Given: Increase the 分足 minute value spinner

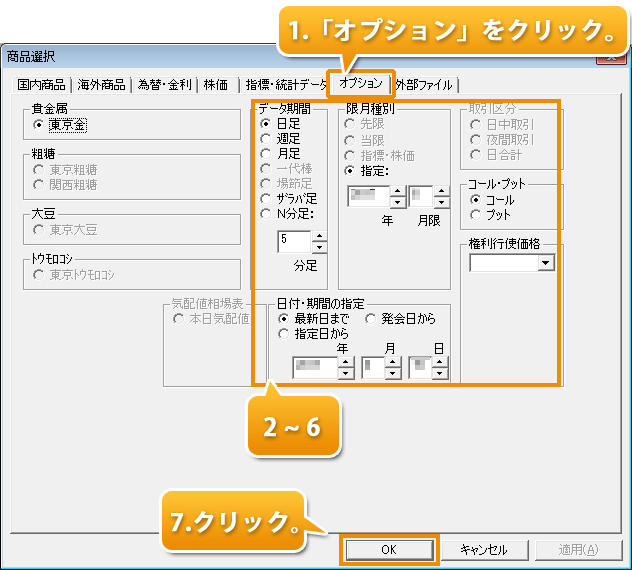Looking at the screenshot, I should (319, 236).
